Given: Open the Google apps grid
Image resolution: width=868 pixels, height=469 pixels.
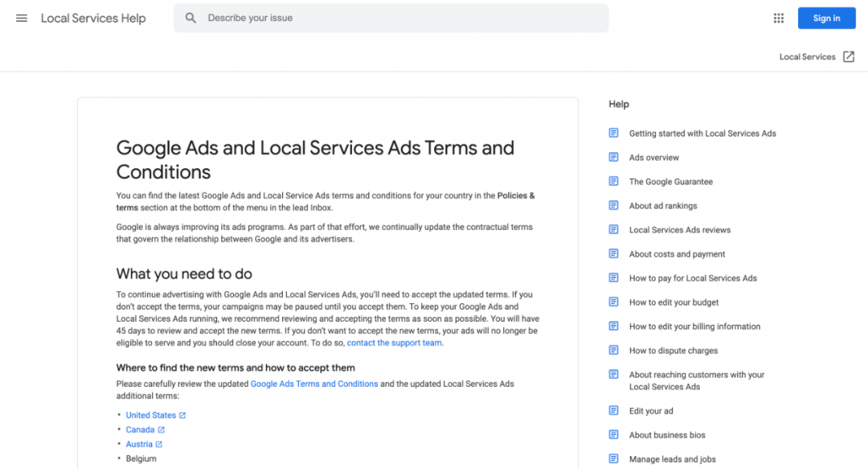Looking at the screenshot, I should [778, 18].
